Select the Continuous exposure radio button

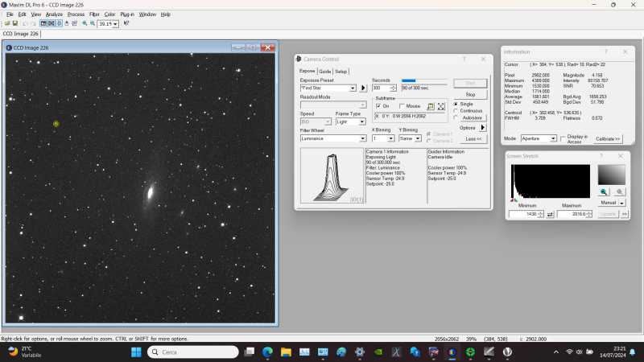click(456, 111)
